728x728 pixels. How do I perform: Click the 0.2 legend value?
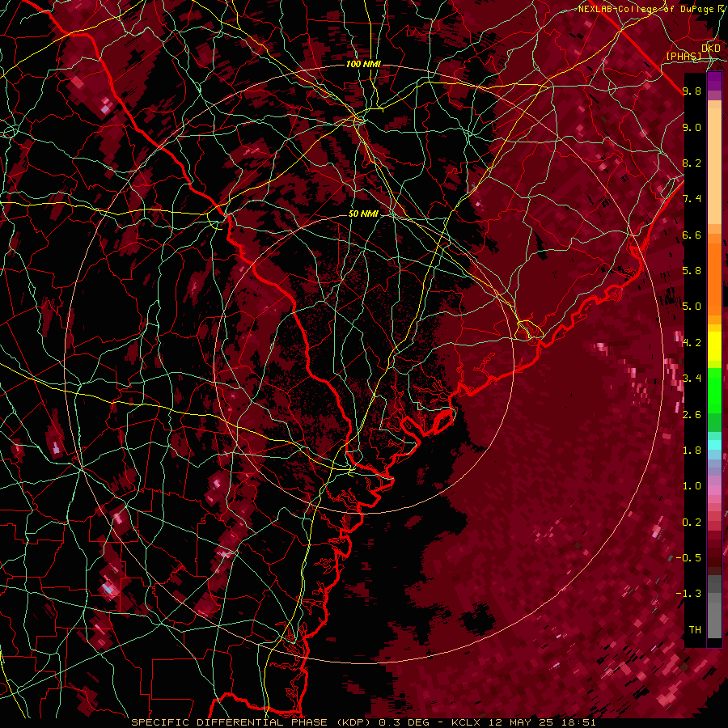point(692,523)
